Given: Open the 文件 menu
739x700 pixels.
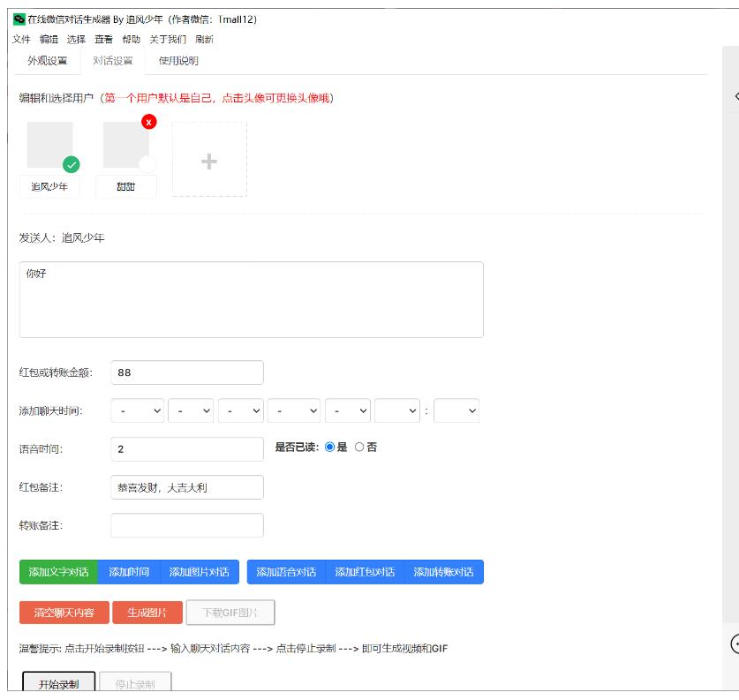Looking at the screenshot, I should 21,40.
